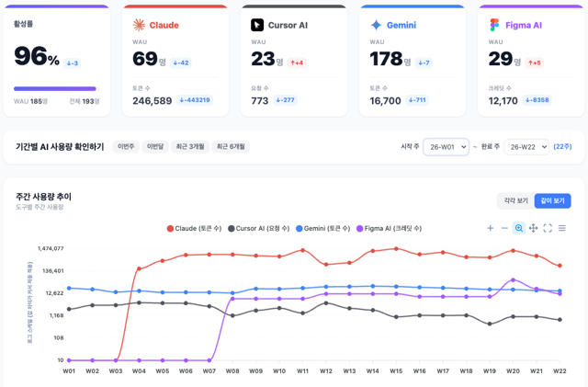
Task: Click the 전체 193명 label
Action: click(85, 101)
